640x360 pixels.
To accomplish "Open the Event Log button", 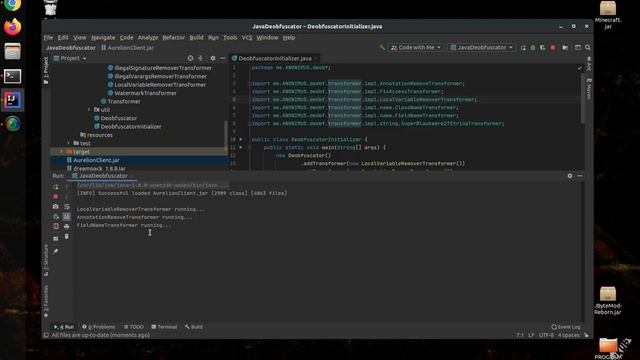I will 566,327.
